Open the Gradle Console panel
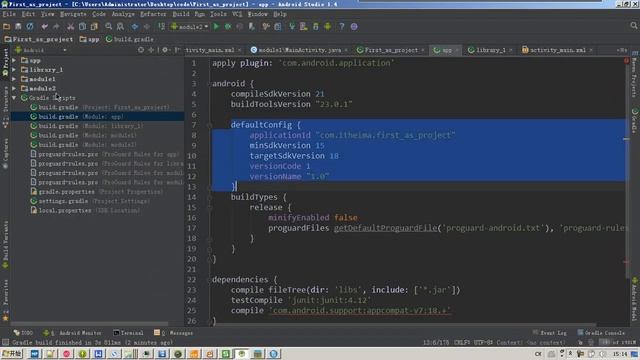640x360 pixels. click(601, 333)
